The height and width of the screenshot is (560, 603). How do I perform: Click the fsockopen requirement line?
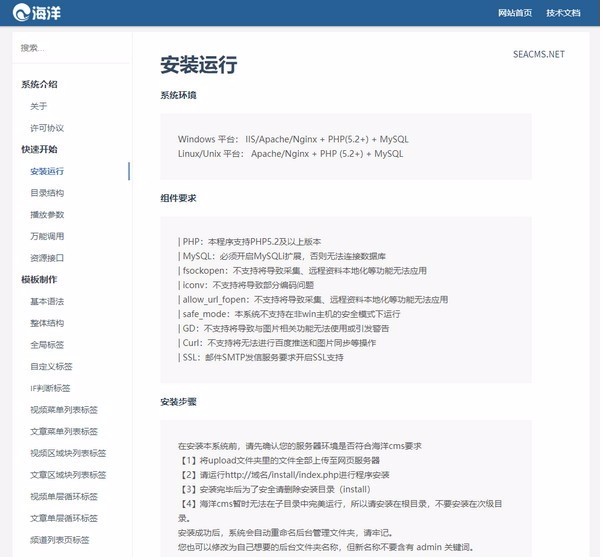pos(303,271)
